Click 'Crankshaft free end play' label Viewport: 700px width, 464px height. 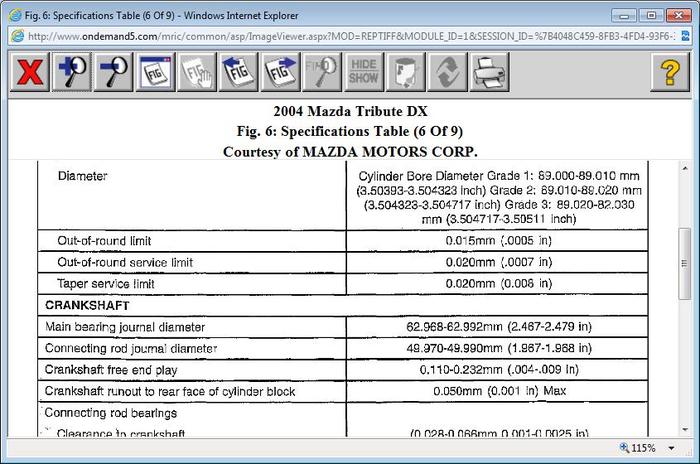[111, 370]
